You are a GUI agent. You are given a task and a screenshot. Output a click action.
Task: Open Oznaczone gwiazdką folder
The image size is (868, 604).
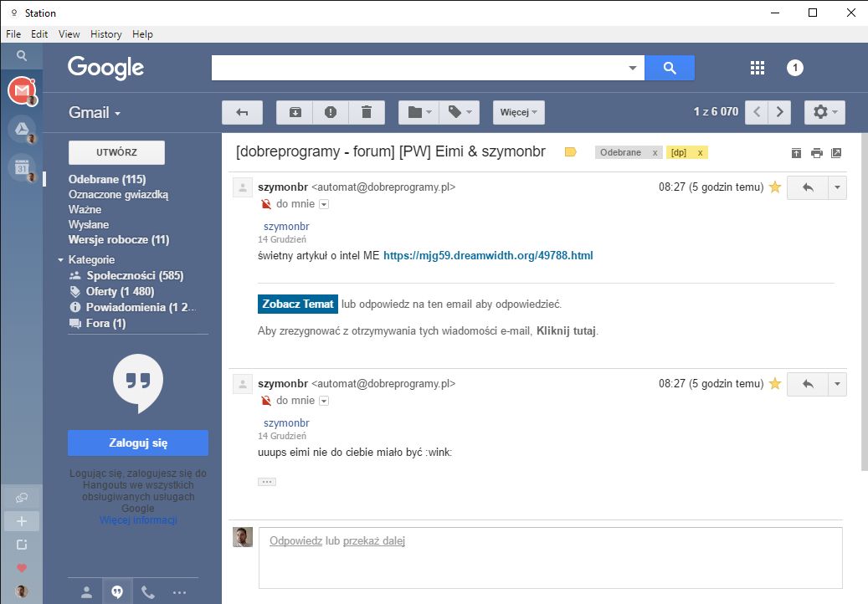(119, 195)
